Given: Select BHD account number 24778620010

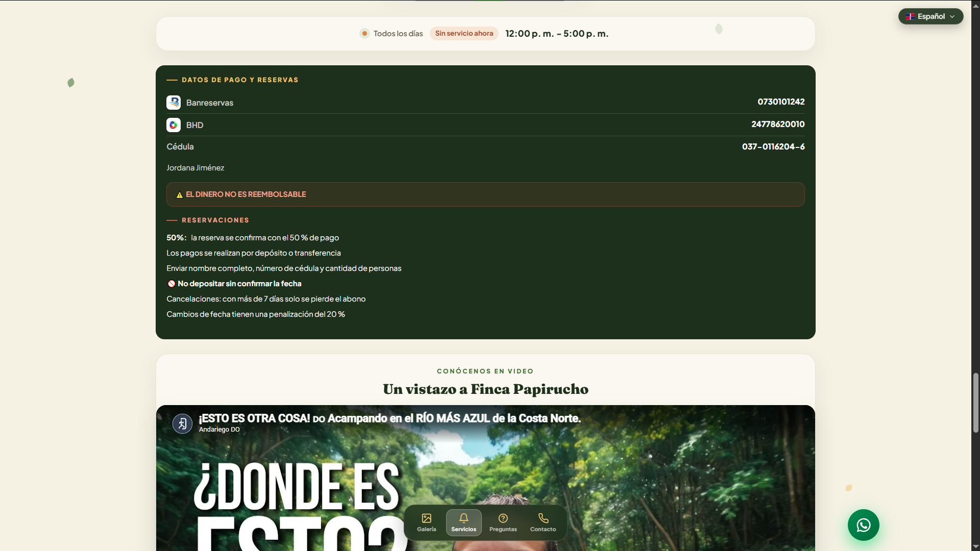Looking at the screenshot, I should coord(778,124).
